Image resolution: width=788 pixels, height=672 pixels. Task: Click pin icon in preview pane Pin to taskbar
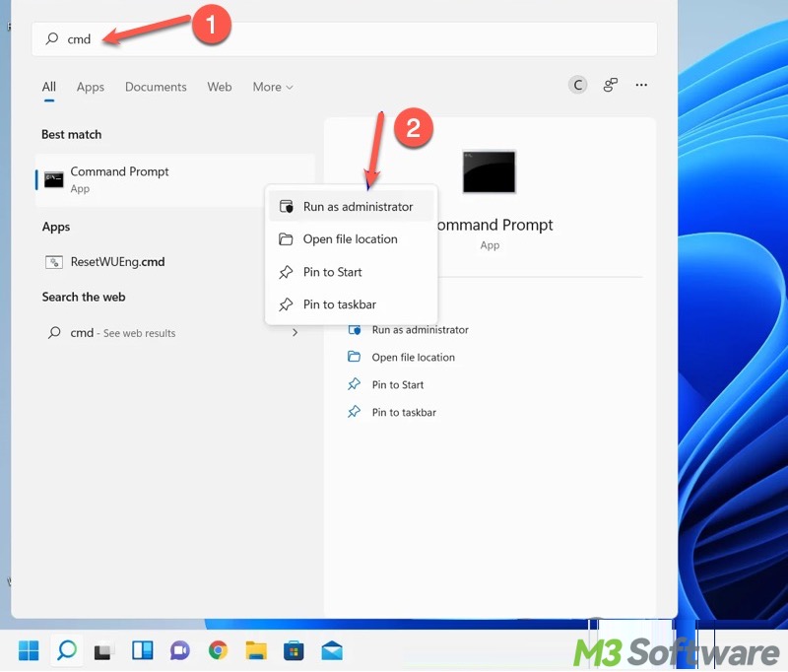[x=354, y=412]
